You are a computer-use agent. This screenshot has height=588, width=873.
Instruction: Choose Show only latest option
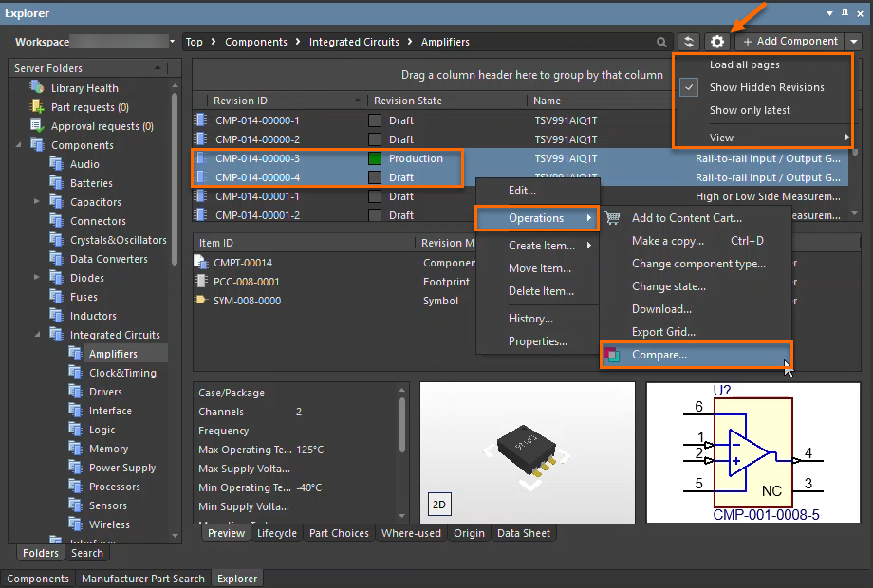point(750,110)
